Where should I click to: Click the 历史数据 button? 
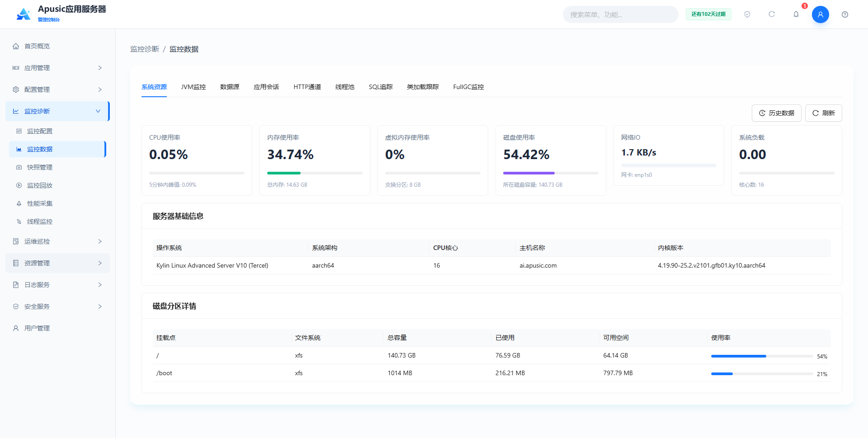777,113
